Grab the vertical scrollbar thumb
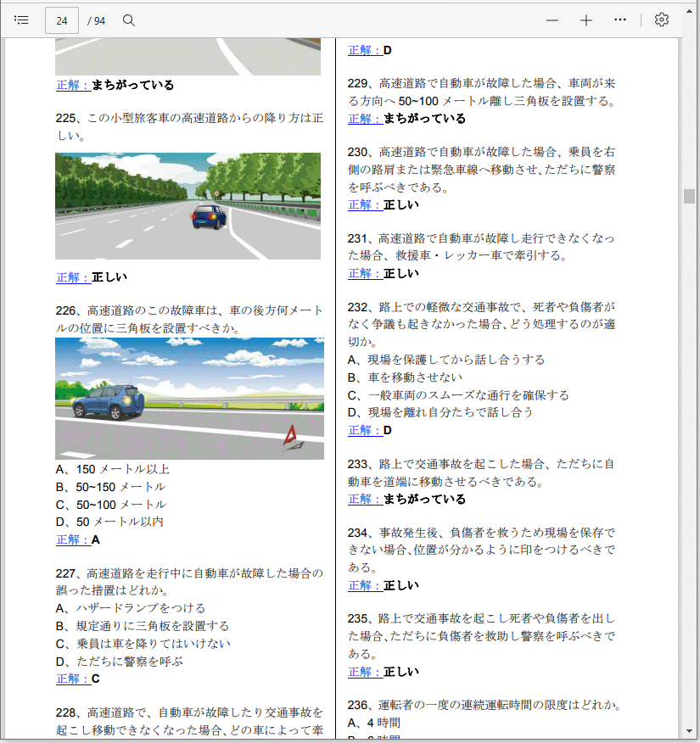The height and width of the screenshot is (743, 700). coord(689,196)
